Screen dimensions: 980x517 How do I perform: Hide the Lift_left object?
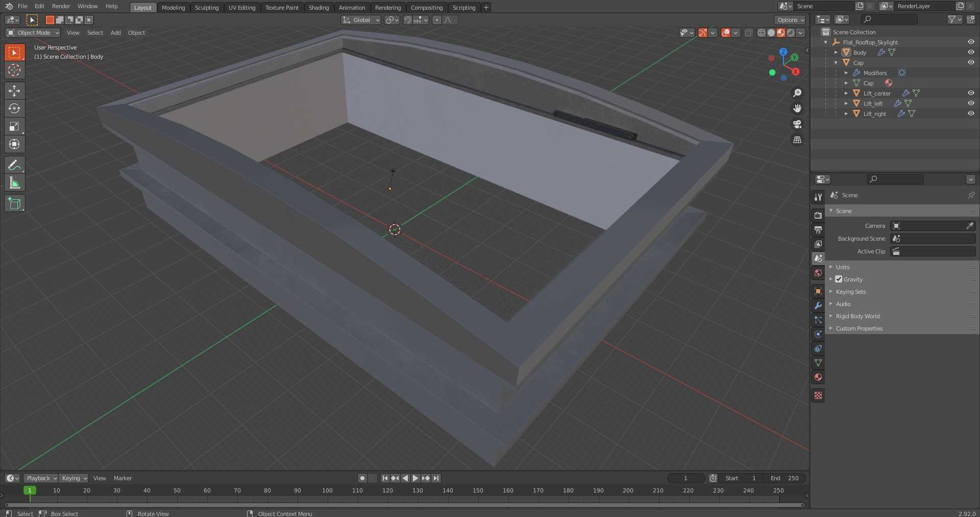(x=970, y=103)
